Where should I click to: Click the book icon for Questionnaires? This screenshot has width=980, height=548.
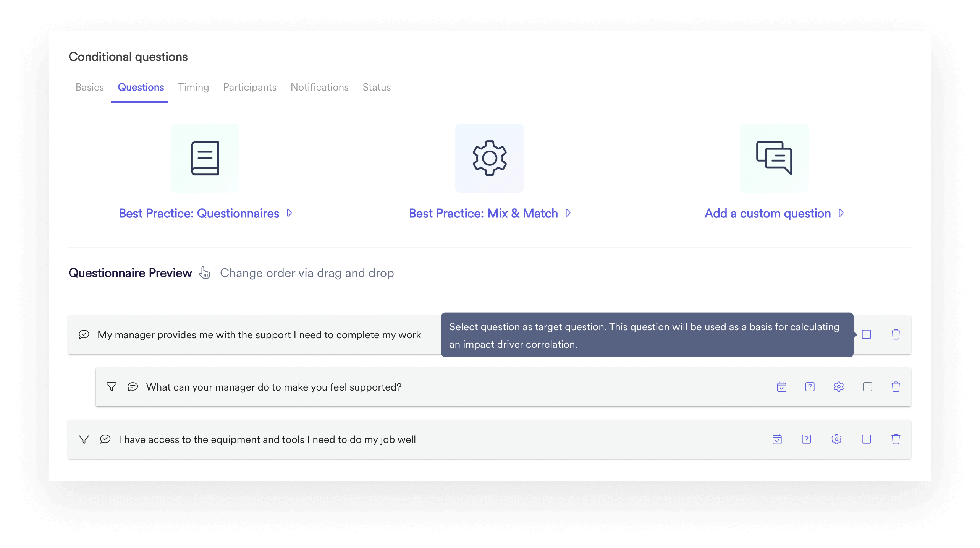click(x=205, y=158)
